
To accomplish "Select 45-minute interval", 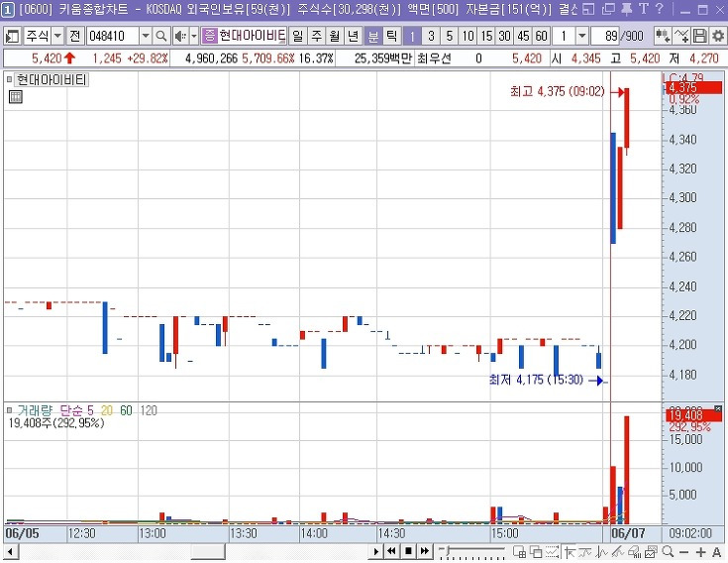I will (523, 36).
